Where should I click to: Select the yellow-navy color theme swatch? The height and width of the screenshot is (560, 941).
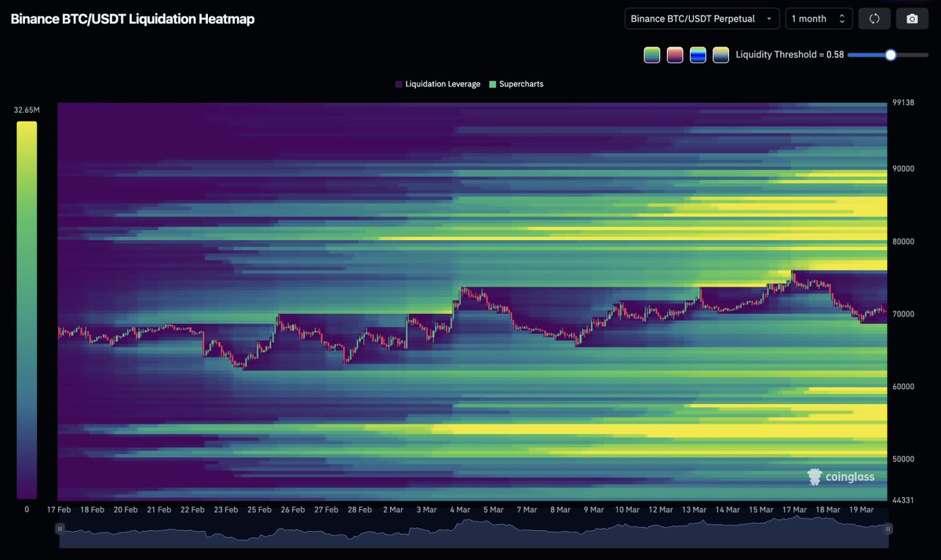click(x=720, y=55)
